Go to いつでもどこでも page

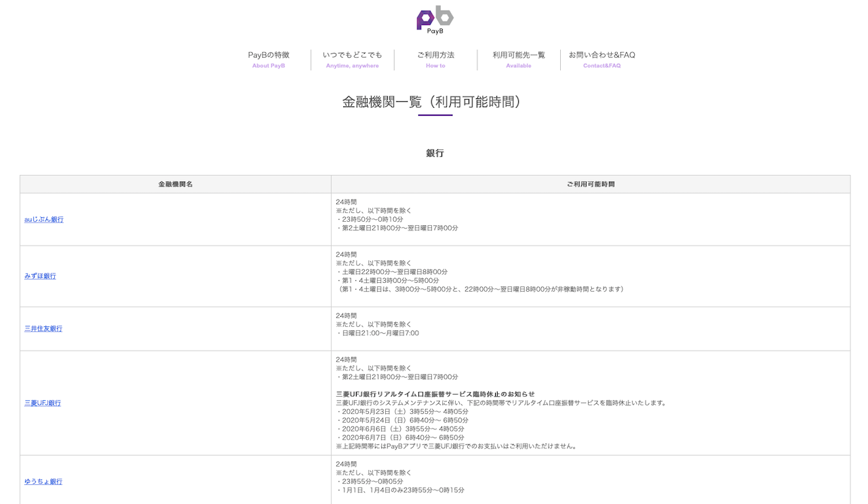coord(352,59)
